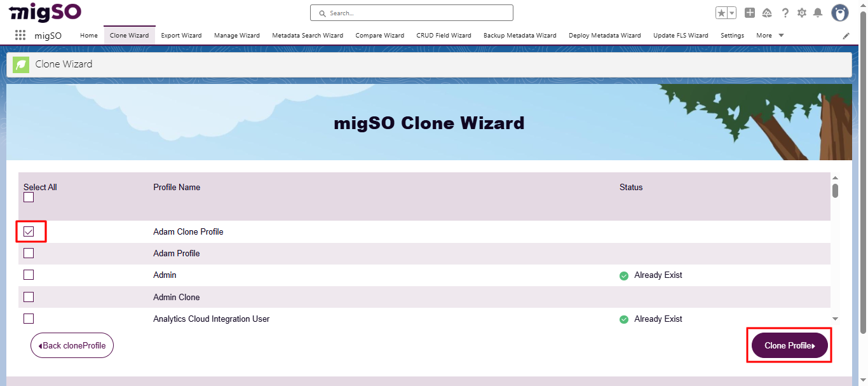The height and width of the screenshot is (386, 868).
Task: Open the App Launcher grid icon
Action: [x=20, y=36]
